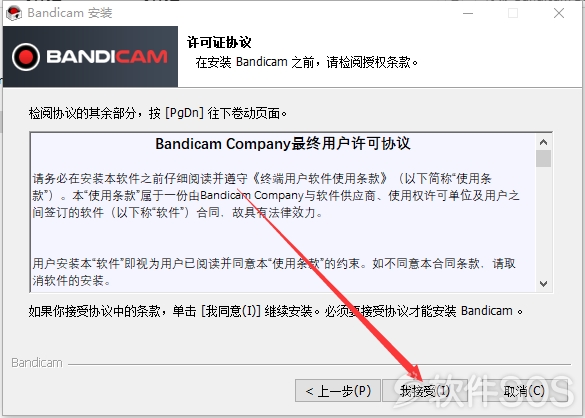Click the Bandicam 安装 window title text
The width and height of the screenshot is (585, 418).
[x=70, y=13]
